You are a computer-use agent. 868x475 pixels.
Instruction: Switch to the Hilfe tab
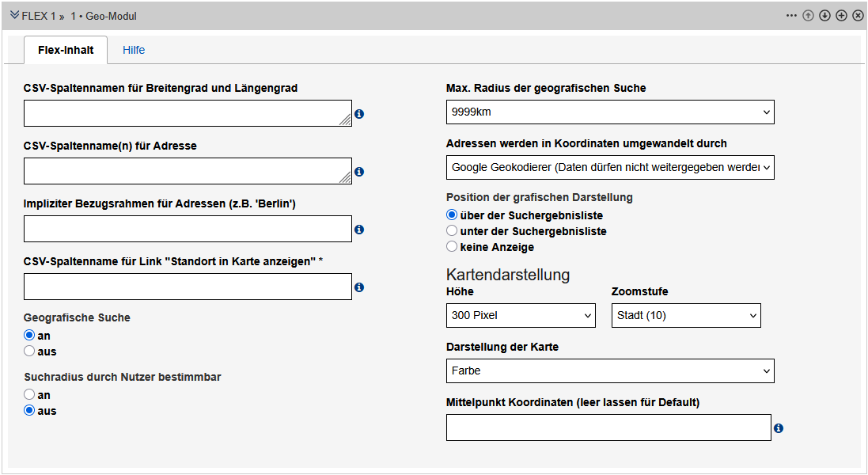click(134, 50)
